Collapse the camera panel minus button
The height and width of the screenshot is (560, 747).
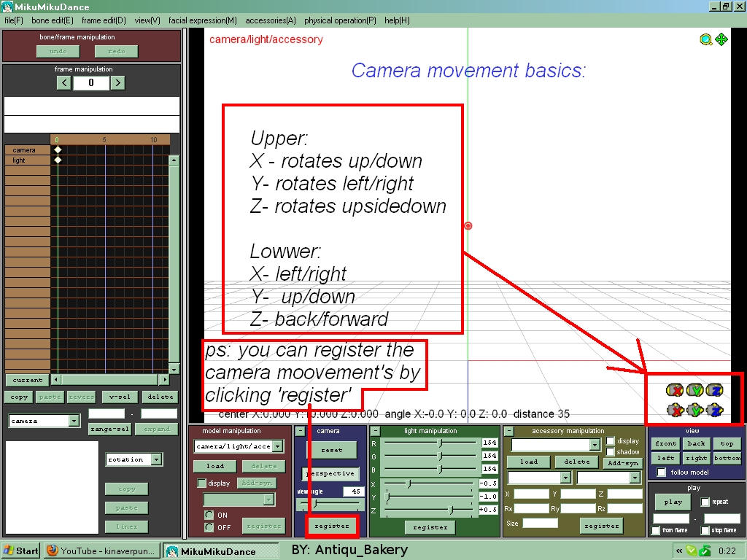[x=300, y=431]
